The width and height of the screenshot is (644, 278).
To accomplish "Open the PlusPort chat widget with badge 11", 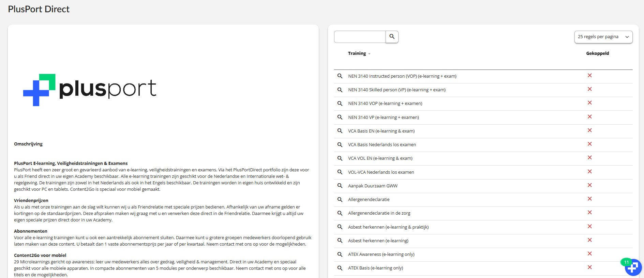I will 633,267.
